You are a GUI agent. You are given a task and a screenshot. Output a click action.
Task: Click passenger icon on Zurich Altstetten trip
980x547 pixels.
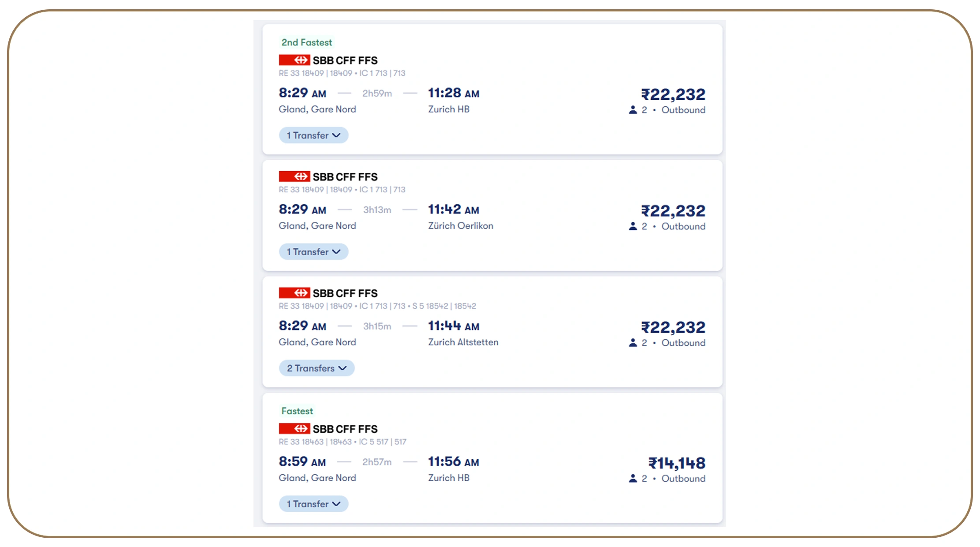click(633, 343)
